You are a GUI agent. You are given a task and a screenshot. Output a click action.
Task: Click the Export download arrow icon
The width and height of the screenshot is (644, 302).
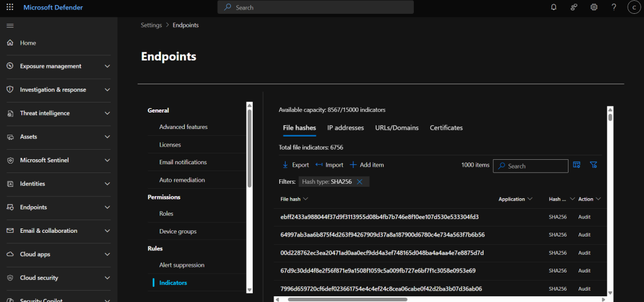click(285, 165)
